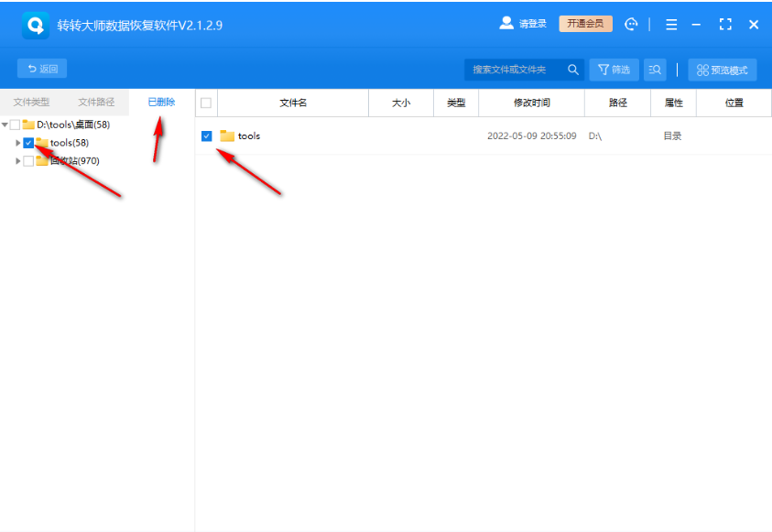
Task: Sort by 修改时间 column header
Action: click(x=532, y=103)
